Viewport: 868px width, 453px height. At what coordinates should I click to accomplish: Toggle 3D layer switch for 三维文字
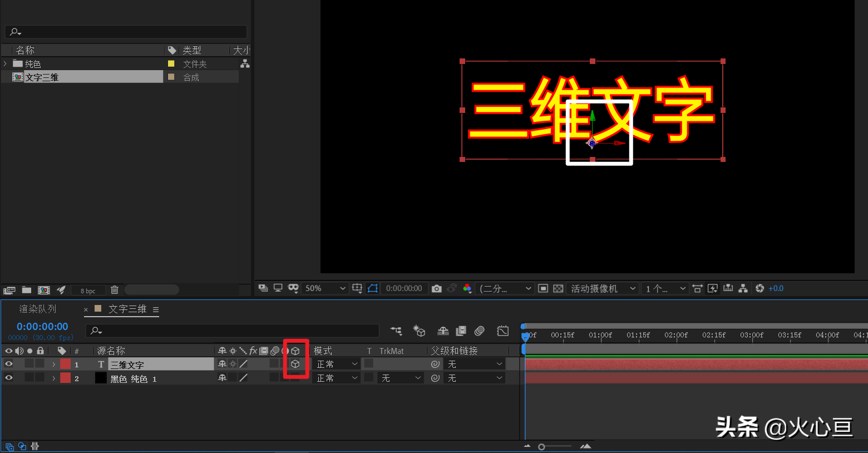pos(295,364)
